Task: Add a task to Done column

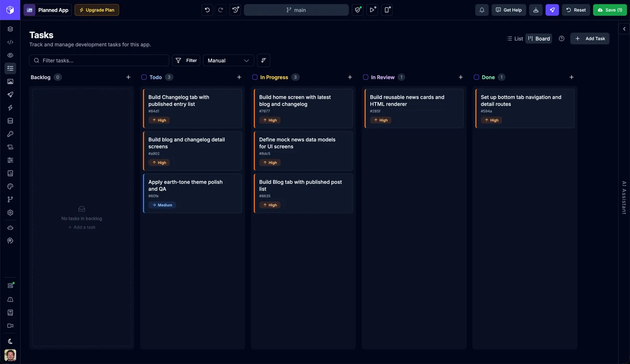Action: point(572,77)
